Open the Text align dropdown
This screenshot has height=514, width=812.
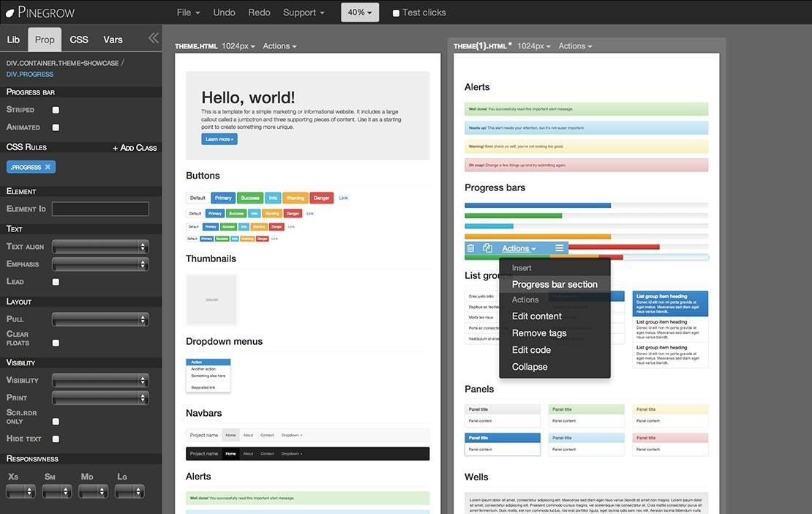(x=100, y=247)
